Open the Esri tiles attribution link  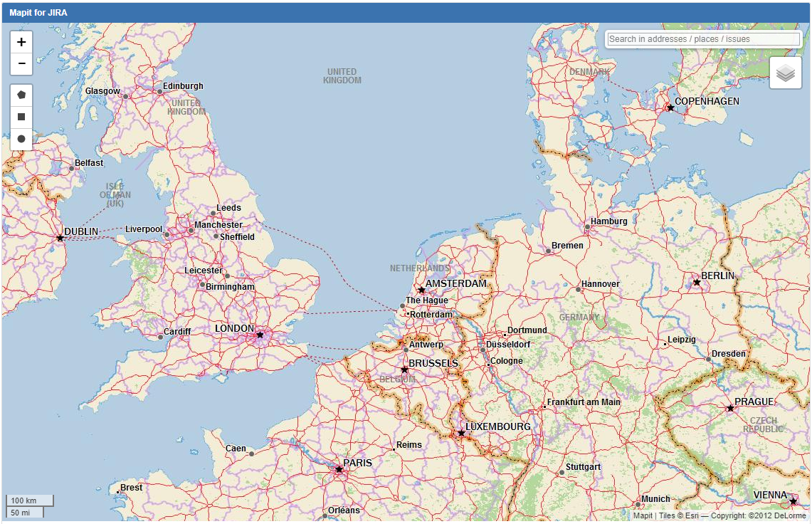pyautogui.click(x=683, y=516)
